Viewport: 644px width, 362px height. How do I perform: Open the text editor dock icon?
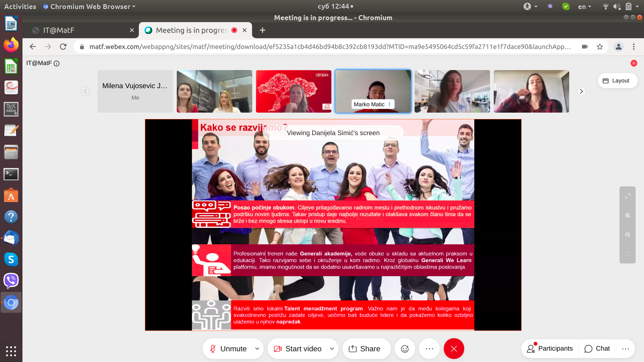pyautogui.click(x=11, y=131)
